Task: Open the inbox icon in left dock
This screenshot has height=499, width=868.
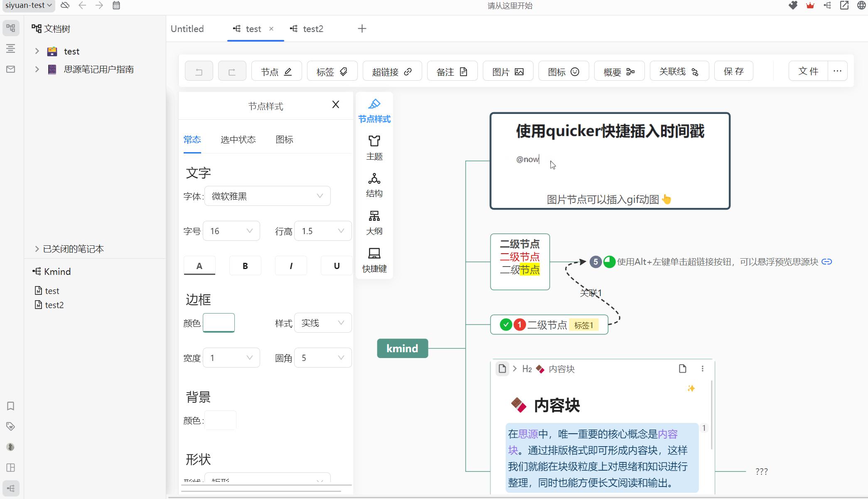Action: pos(11,69)
